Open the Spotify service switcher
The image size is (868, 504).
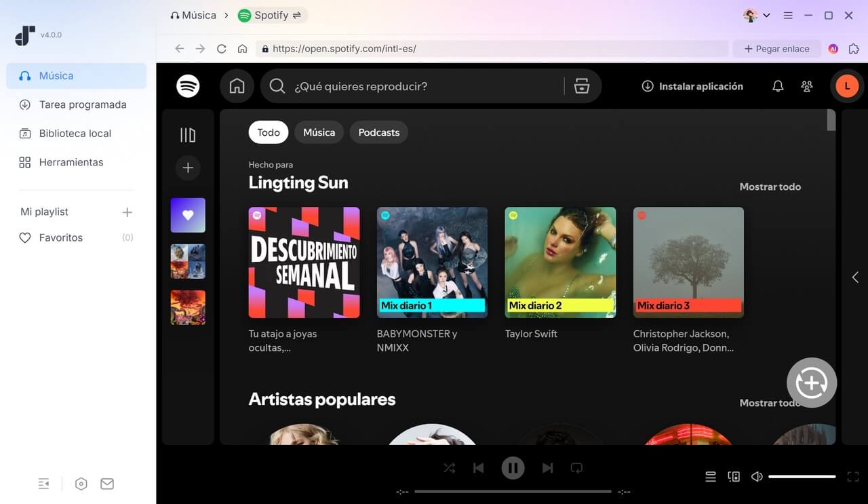pos(272,15)
